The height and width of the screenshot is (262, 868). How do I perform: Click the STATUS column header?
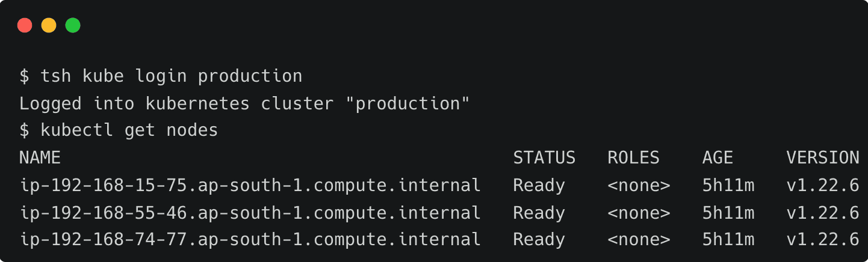tap(544, 157)
